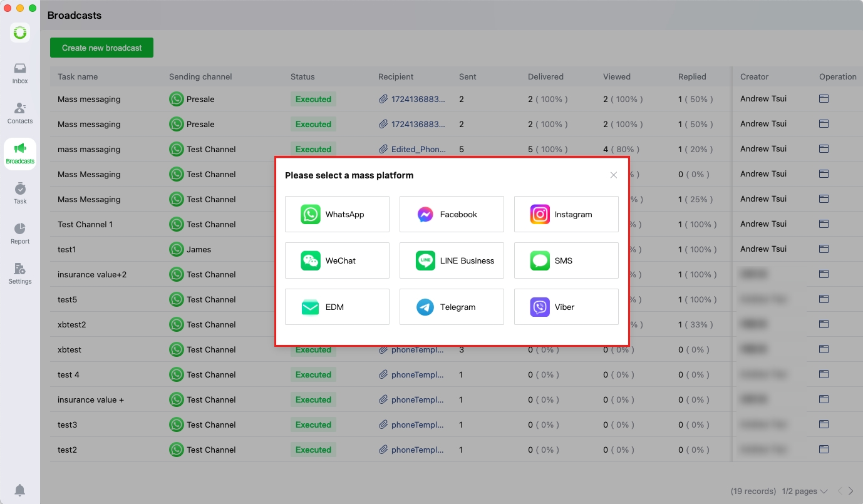Go to next page arrow
Viewport: 863px width, 504px height.
point(850,491)
